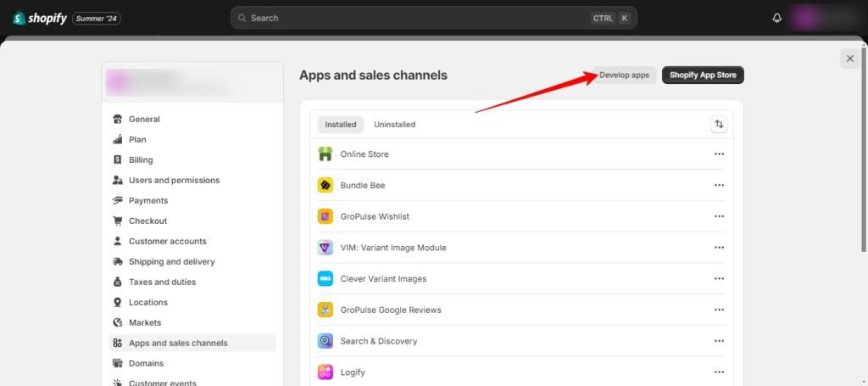Open more options for GroPulse Wishlist

719,216
